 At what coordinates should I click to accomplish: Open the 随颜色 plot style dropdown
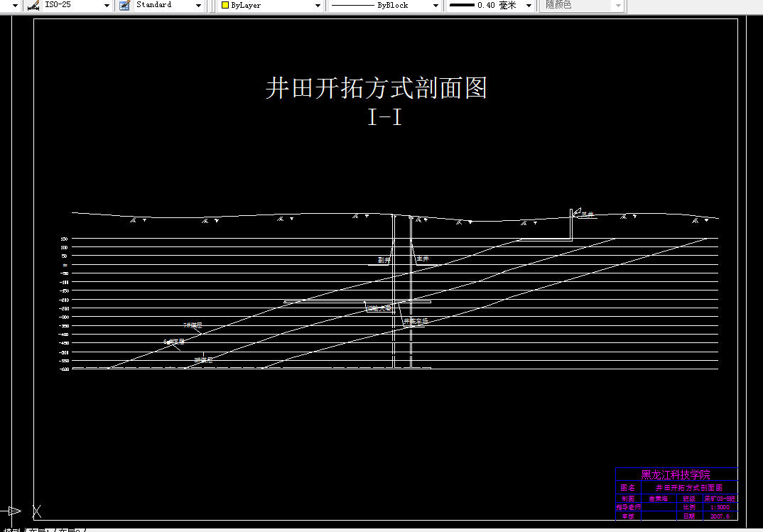618,6
